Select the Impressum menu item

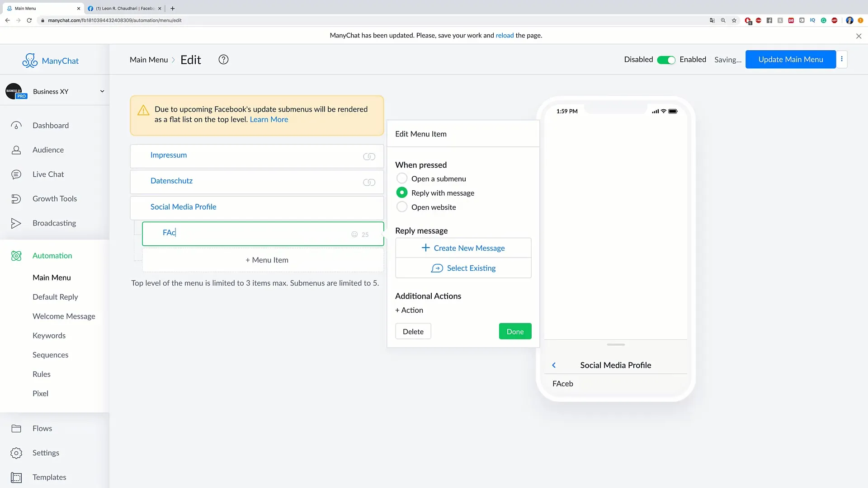257,156
